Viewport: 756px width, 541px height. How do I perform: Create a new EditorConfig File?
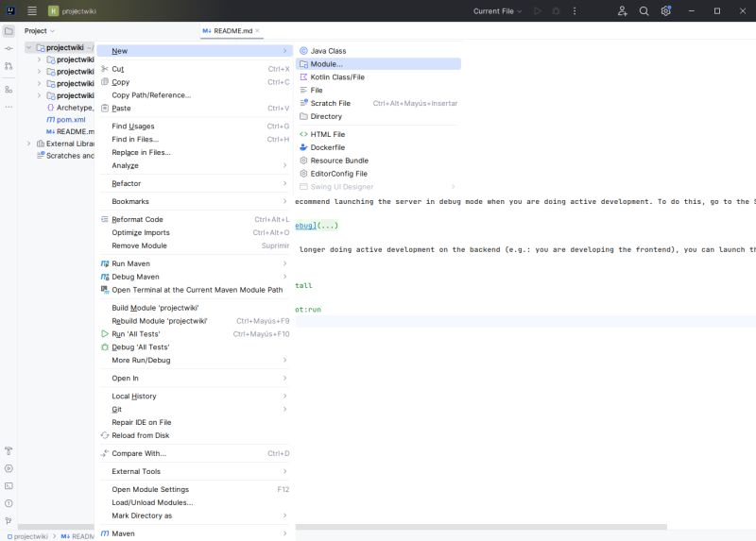(379, 174)
